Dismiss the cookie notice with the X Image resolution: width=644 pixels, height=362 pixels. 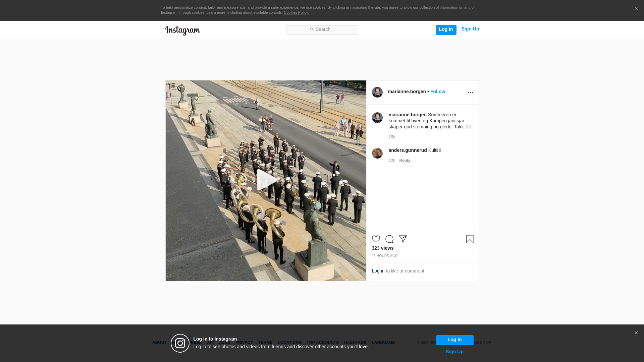636,8
